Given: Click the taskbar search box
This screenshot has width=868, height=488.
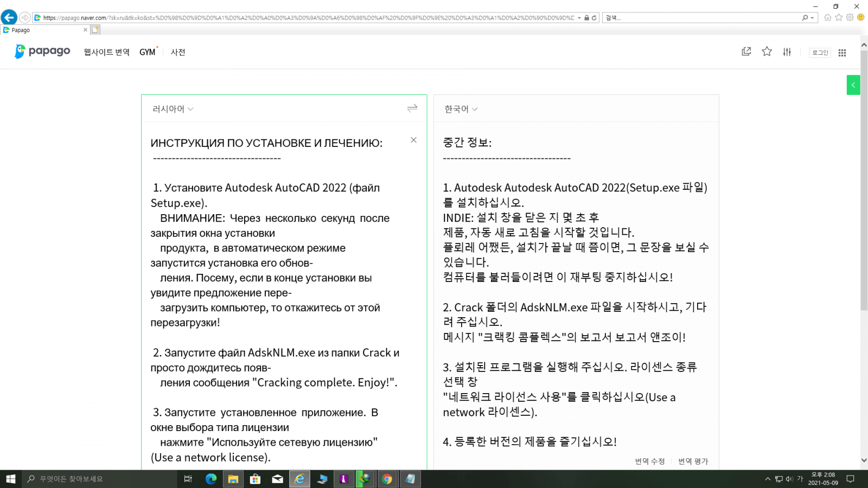Looking at the screenshot, I should tap(99, 479).
